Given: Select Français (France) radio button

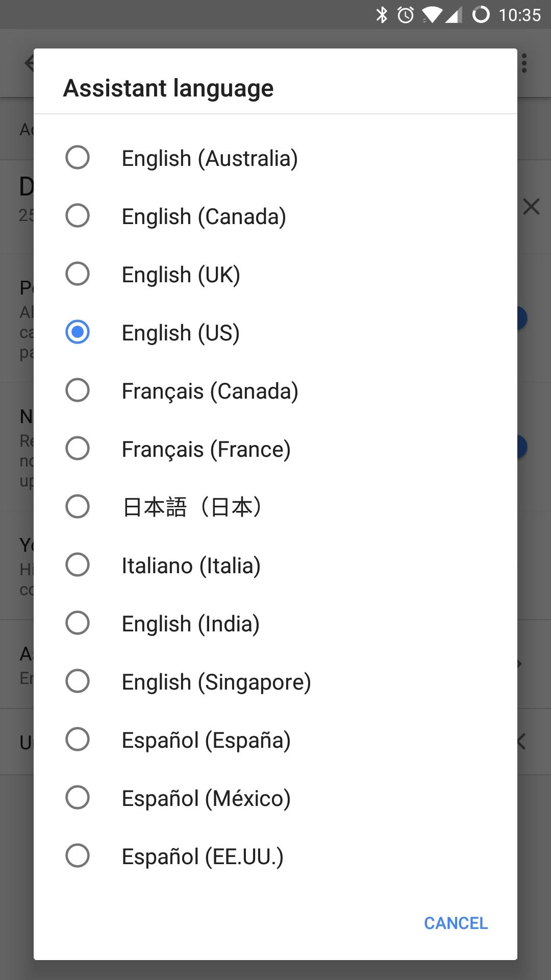Looking at the screenshot, I should pos(78,449).
